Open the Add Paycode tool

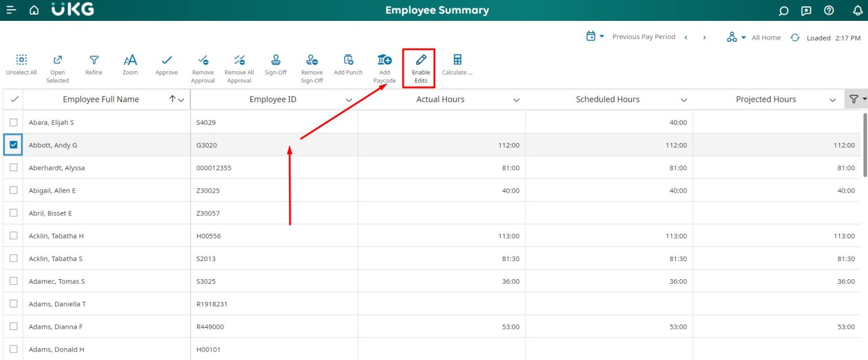coord(384,64)
